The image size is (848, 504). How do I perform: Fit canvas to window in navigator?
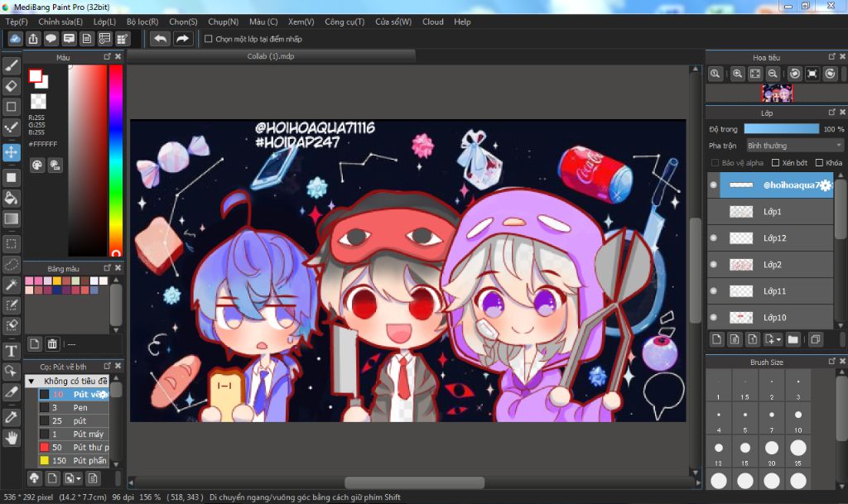[x=755, y=74]
